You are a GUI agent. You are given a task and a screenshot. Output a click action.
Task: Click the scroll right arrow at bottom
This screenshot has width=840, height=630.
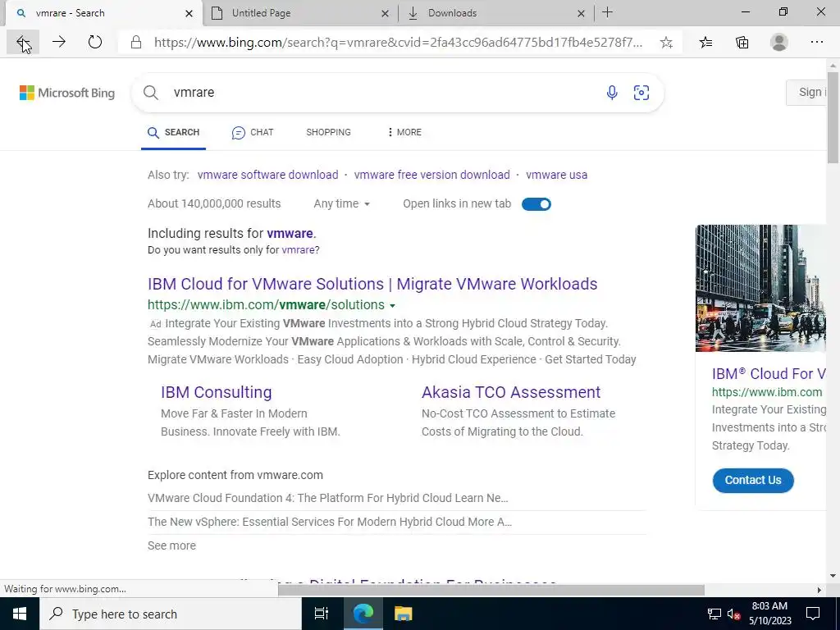[819, 590]
